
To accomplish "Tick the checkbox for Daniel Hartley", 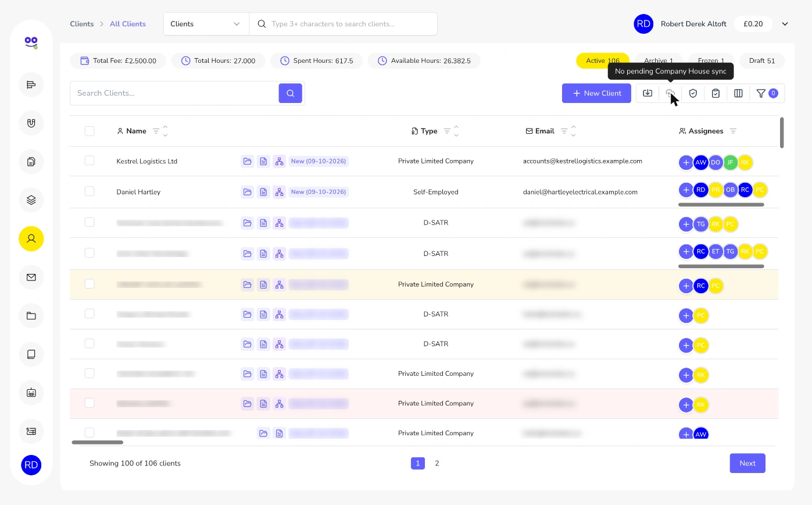I will (x=90, y=191).
